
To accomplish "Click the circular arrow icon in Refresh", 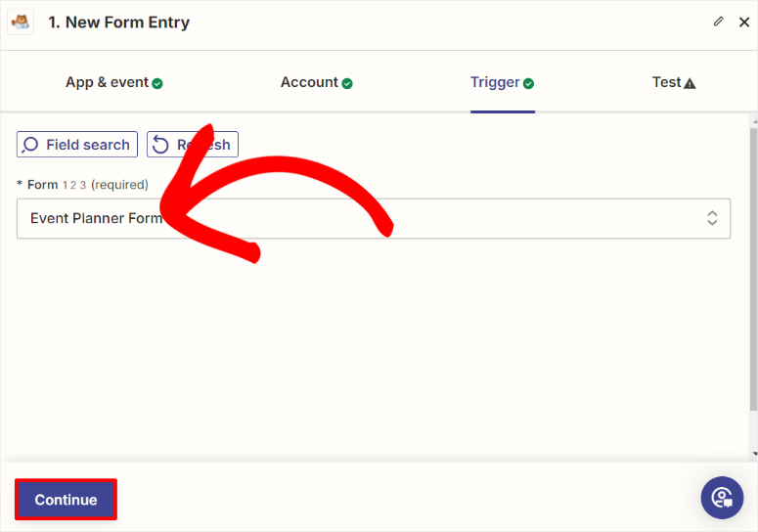I will click(160, 145).
